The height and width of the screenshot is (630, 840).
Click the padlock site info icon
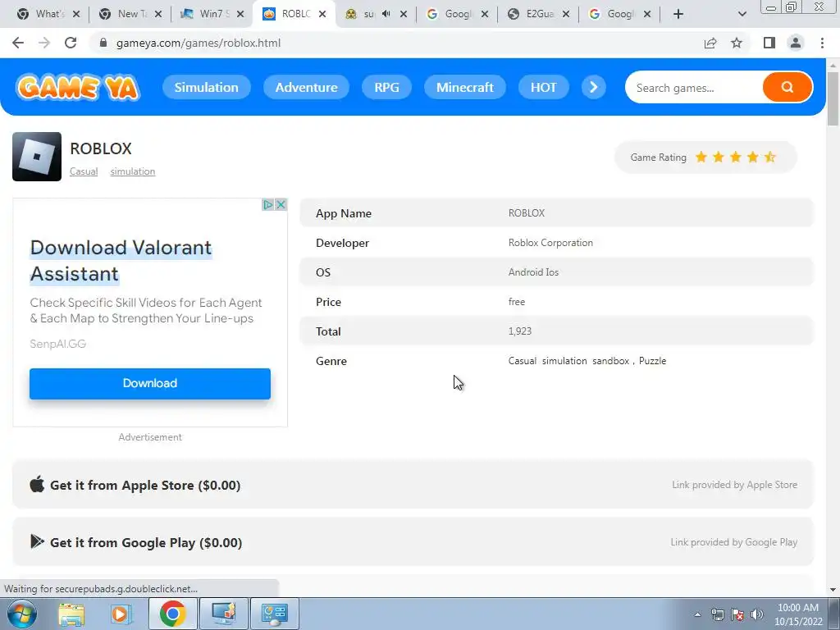(x=103, y=43)
